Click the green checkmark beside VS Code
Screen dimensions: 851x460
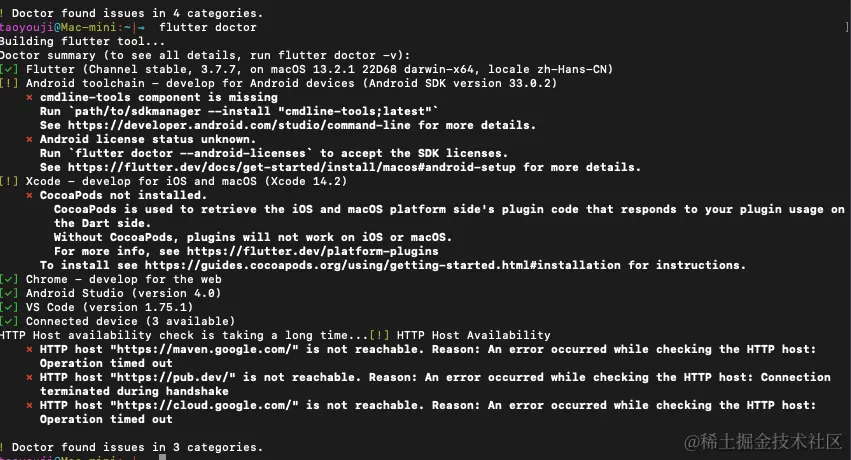pyautogui.click(x=9, y=307)
